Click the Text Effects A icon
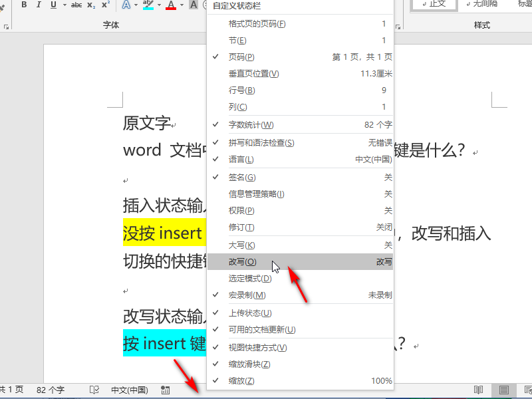 click(x=126, y=5)
